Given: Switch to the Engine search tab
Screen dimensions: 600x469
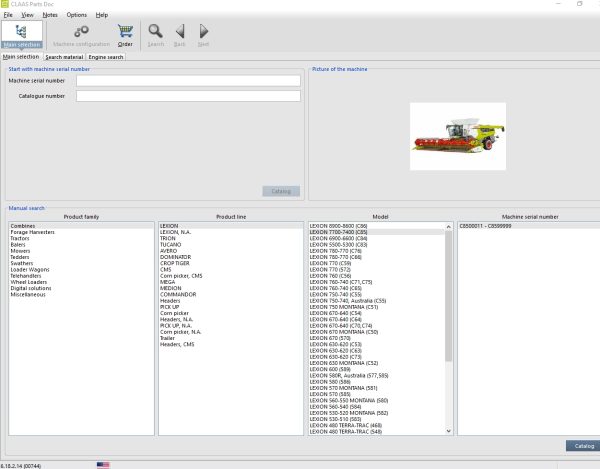Looking at the screenshot, I should tap(106, 57).
